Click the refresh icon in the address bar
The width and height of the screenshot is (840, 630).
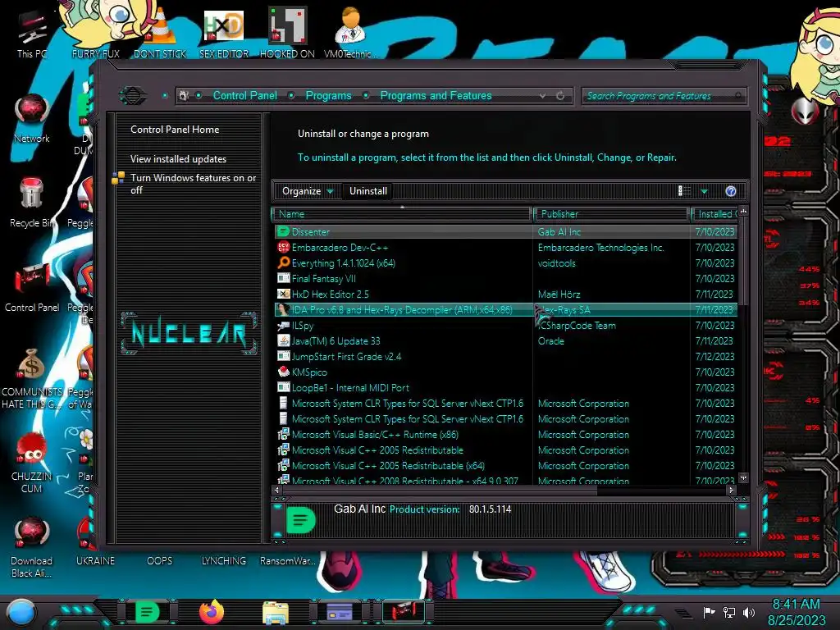[560, 96]
